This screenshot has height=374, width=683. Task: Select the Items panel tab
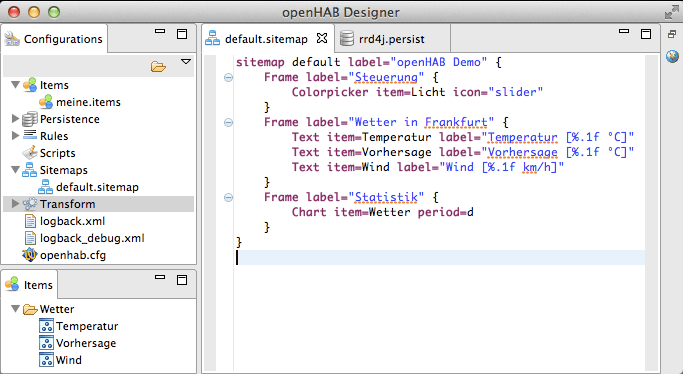[x=29, y=285]
